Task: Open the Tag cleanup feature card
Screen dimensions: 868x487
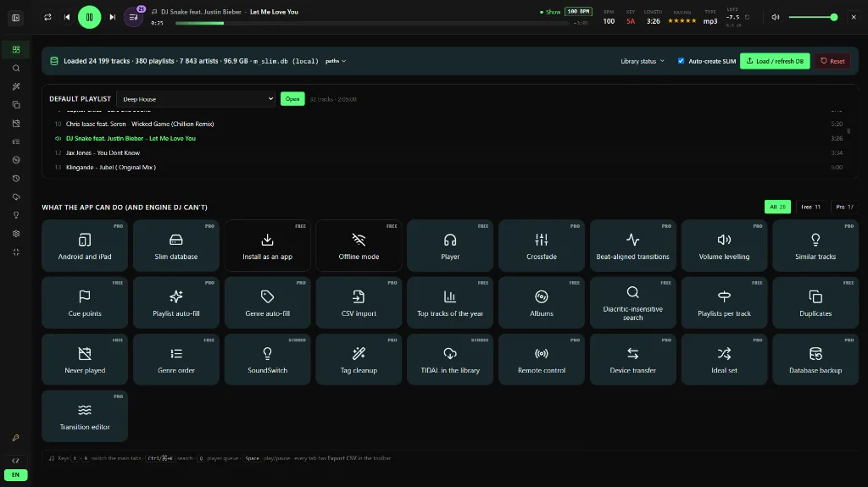Action: coord(359,360)
